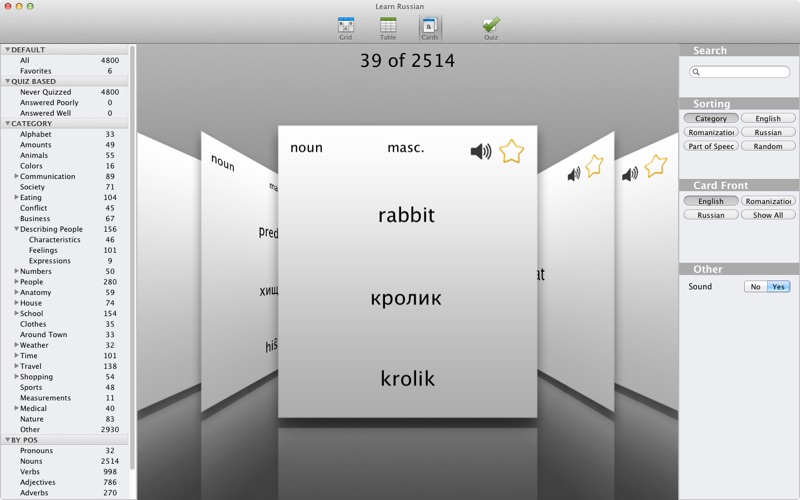This screenshot has height=500, width=800.
Task: Open the Favorites list
Action: (x=65, y=71)
